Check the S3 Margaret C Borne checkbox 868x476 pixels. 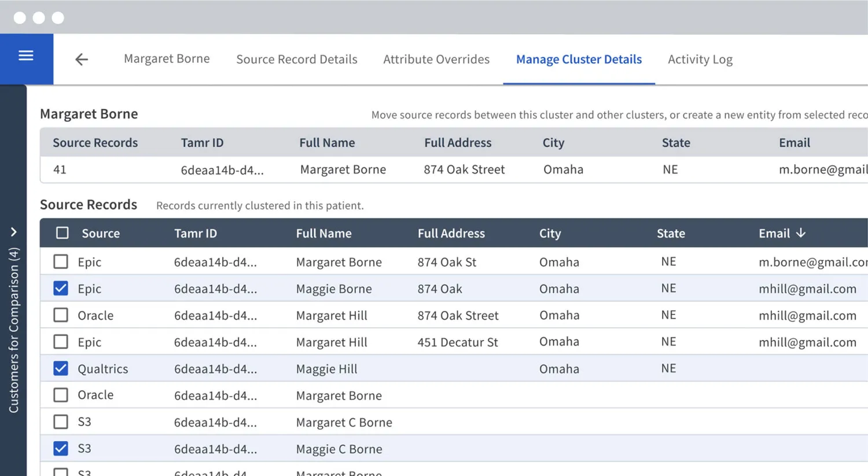[x=61, y=422]
